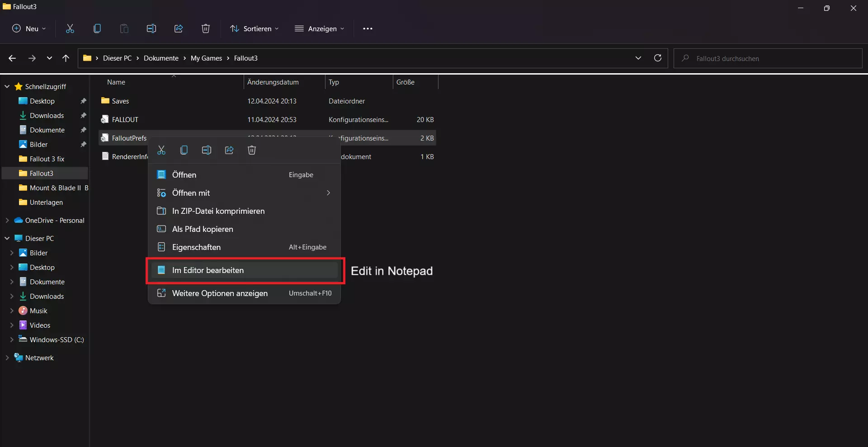Collapse the Schnellzugriff tree section
The width and height of the screenshot is (868, 447).
(x=7, y=86)
